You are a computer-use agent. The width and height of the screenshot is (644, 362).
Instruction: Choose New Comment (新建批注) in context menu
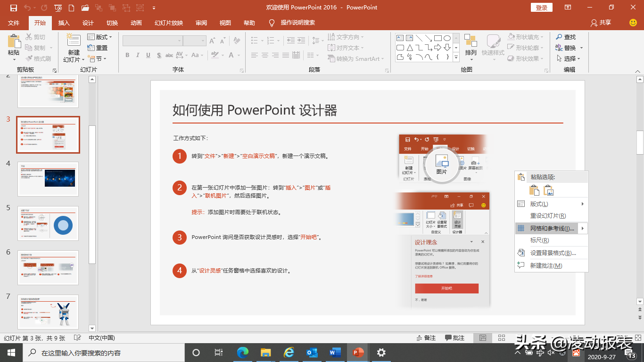pos(552,265)
